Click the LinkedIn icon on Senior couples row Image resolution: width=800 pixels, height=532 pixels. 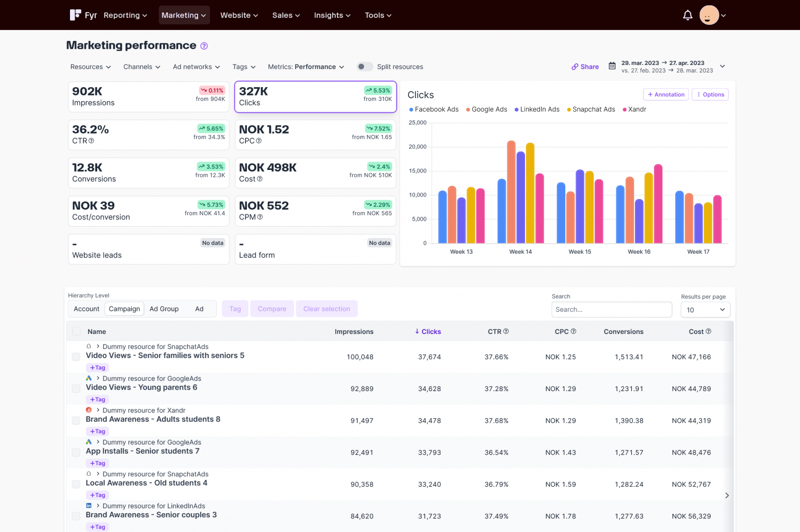pos(89,505)
